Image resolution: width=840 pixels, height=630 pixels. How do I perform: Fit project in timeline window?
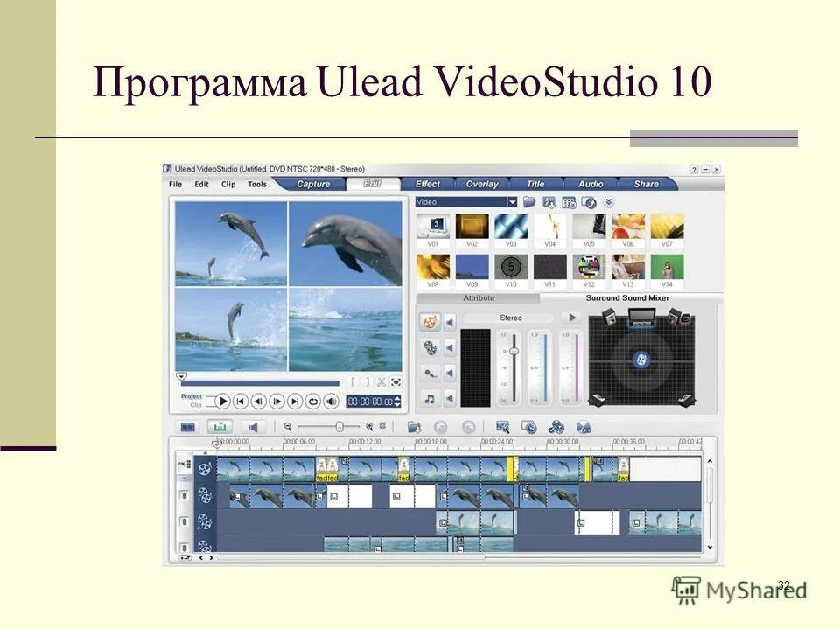[382, 426]
